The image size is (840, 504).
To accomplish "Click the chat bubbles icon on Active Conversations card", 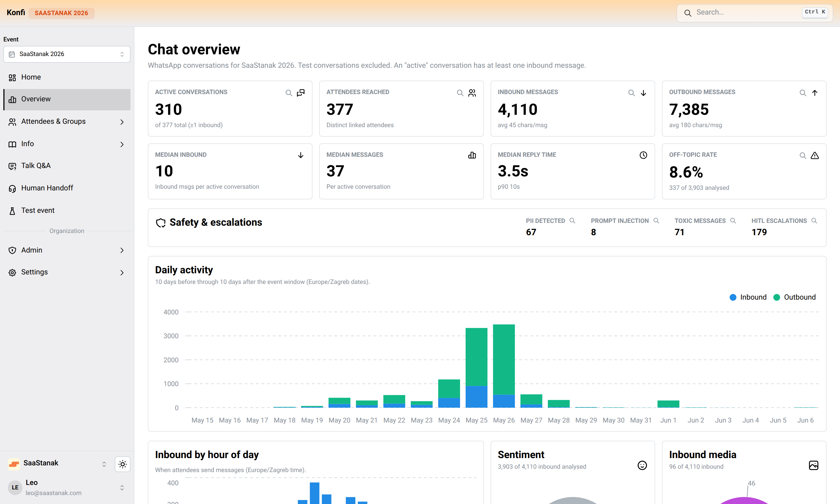I will [x=301, y=93].
